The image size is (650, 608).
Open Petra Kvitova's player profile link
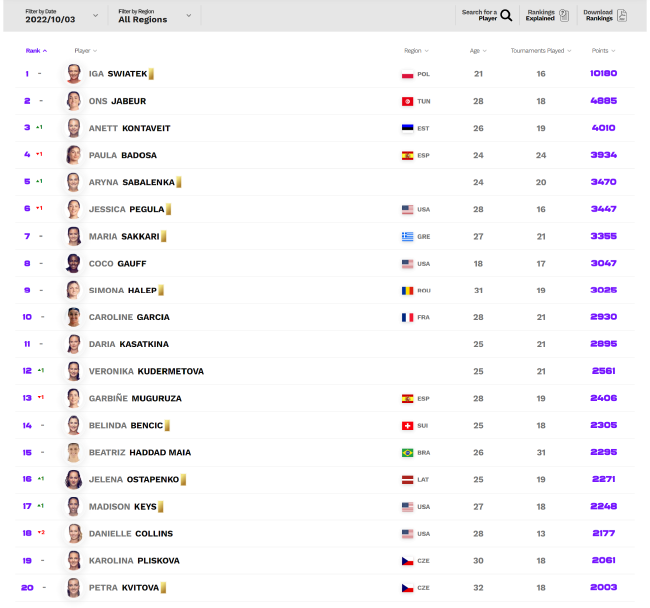point(124,588)
